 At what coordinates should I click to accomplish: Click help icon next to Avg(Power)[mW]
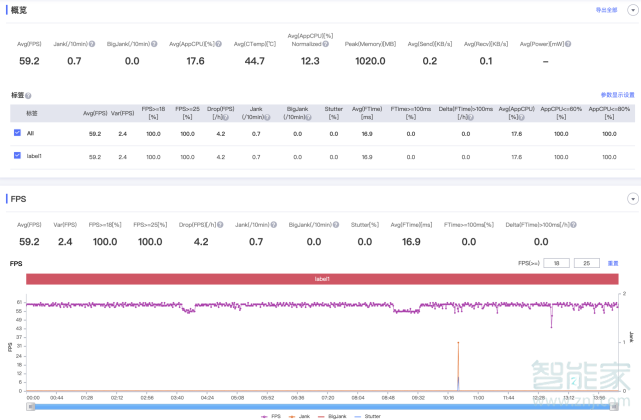(570, 44)
